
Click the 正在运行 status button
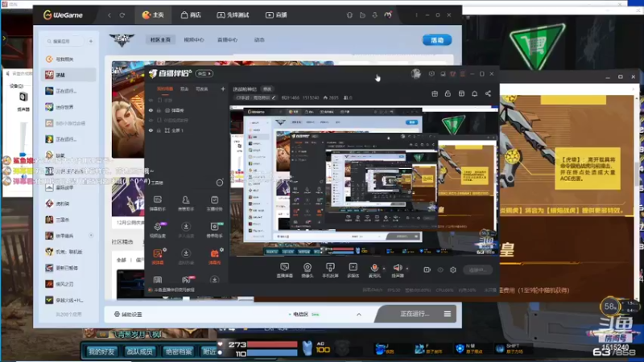coord(415,314)
